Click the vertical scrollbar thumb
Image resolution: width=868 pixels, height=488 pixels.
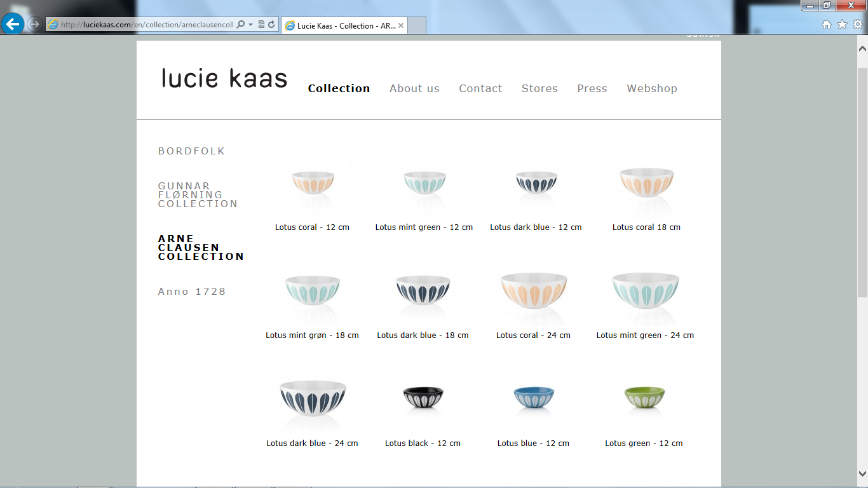(x=862, y=181)
